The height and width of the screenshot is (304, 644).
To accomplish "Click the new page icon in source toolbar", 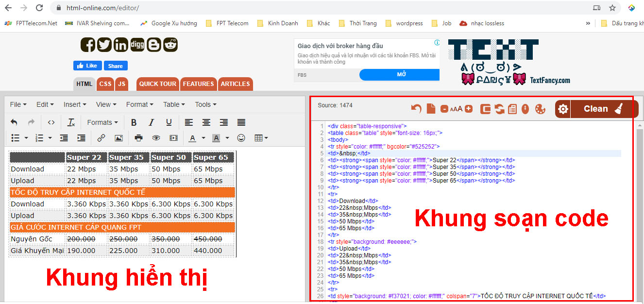I will pyautogui.click(x=431, y=109).
